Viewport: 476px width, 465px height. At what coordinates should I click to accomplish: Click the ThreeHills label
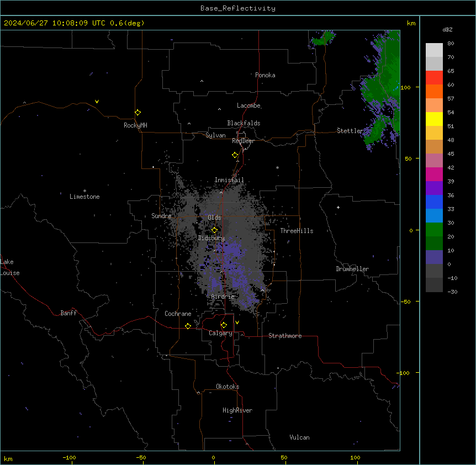coord(297,231)
